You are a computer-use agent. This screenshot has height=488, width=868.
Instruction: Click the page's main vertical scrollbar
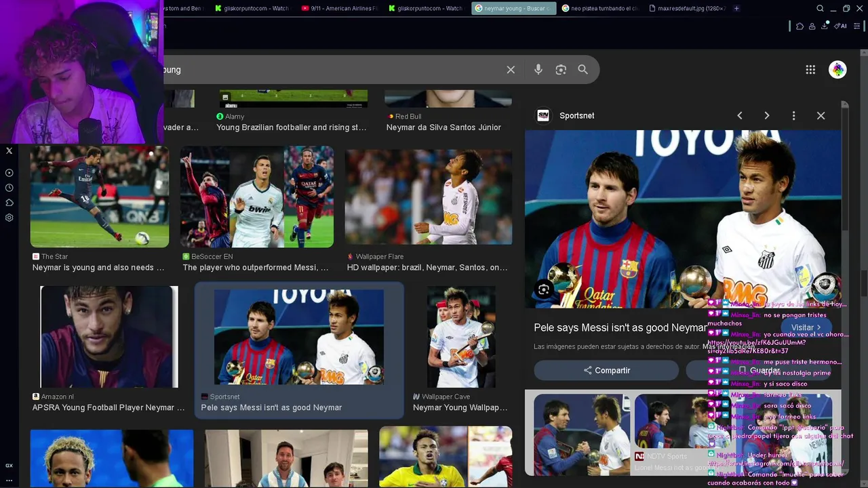(x=863, y=283)
